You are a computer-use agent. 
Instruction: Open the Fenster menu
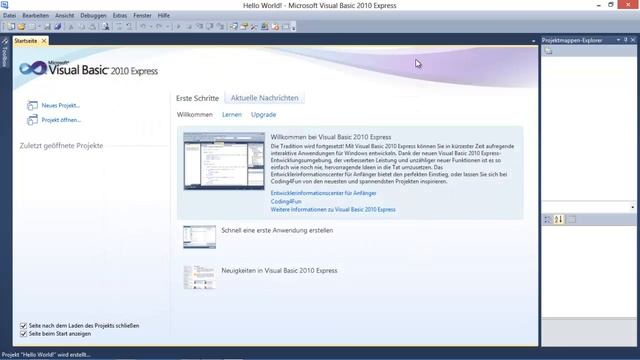(142, 16)
